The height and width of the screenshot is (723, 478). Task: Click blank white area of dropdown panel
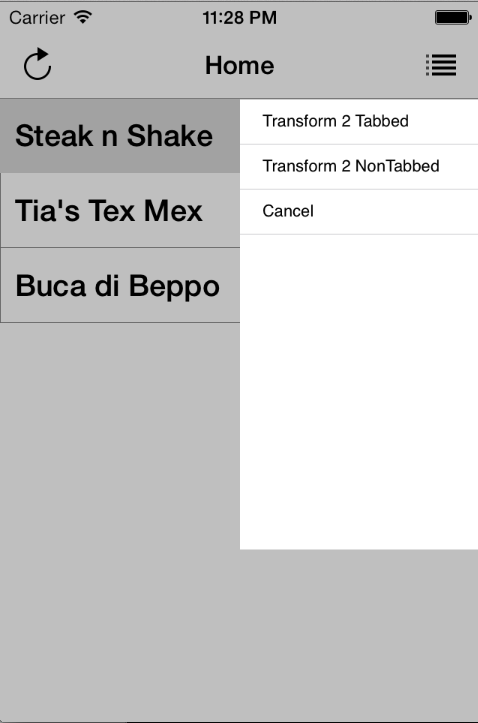pos(359,392)
